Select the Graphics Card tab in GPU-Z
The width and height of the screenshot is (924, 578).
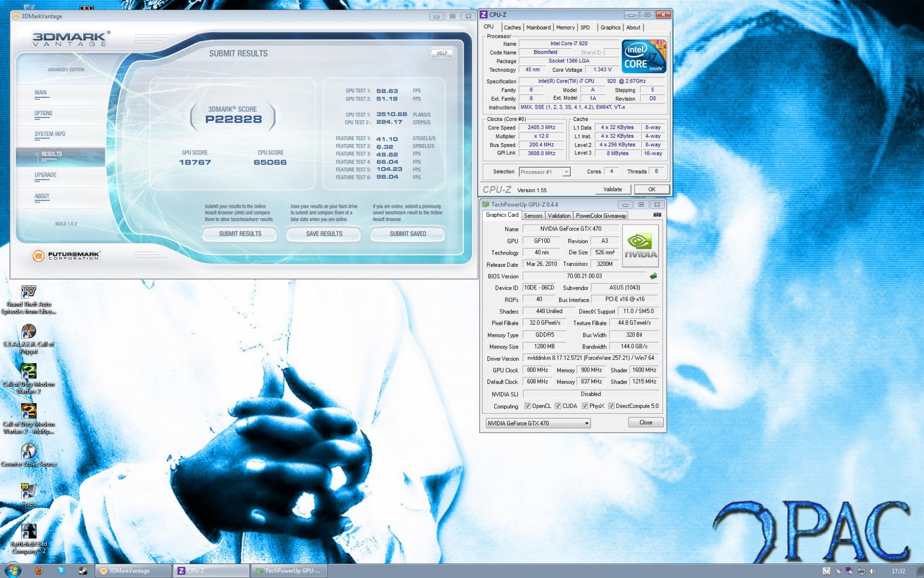click(502, 215)
